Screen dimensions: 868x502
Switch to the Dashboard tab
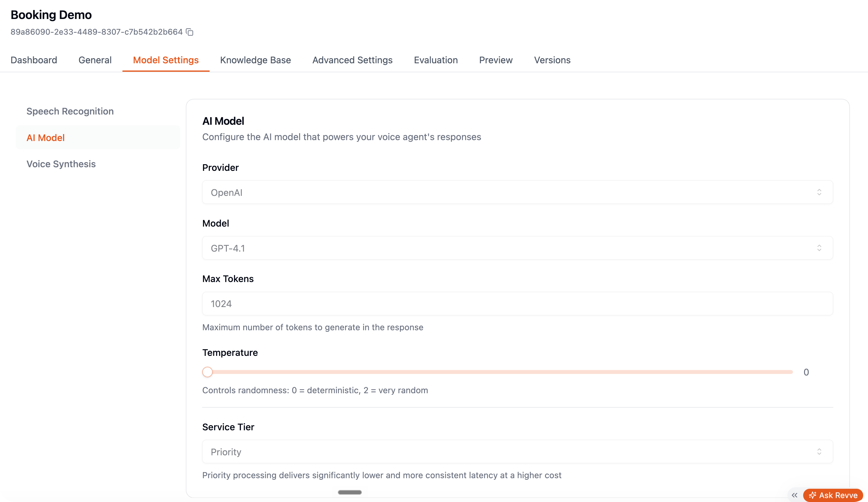point(34,60)
